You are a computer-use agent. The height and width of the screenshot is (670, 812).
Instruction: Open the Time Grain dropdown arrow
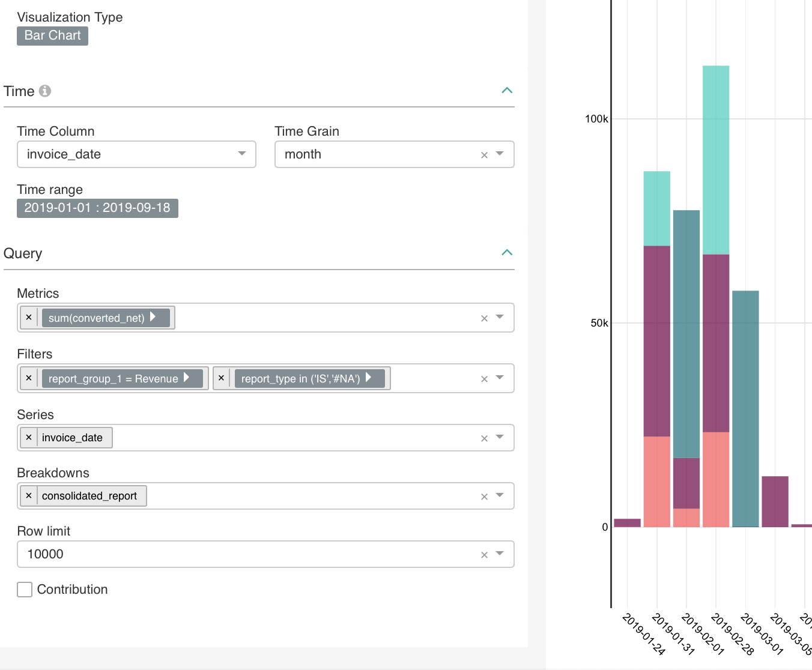point(500,154)
